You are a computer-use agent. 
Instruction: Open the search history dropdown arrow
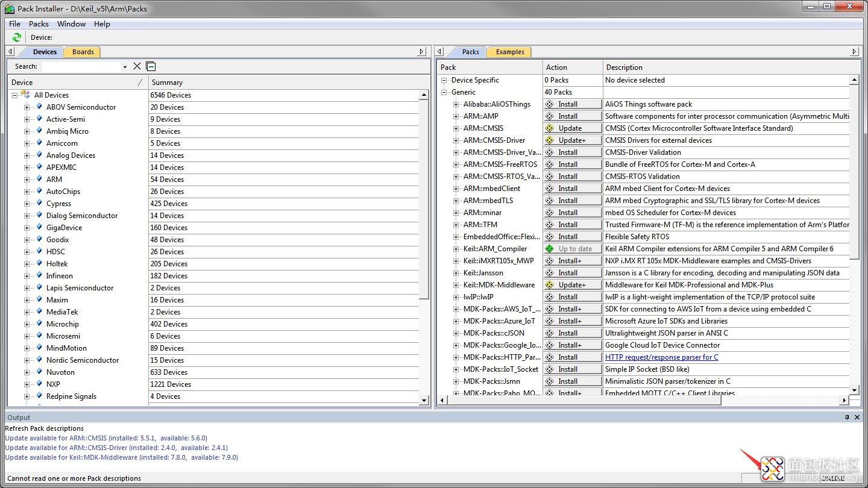pos(125,67)
